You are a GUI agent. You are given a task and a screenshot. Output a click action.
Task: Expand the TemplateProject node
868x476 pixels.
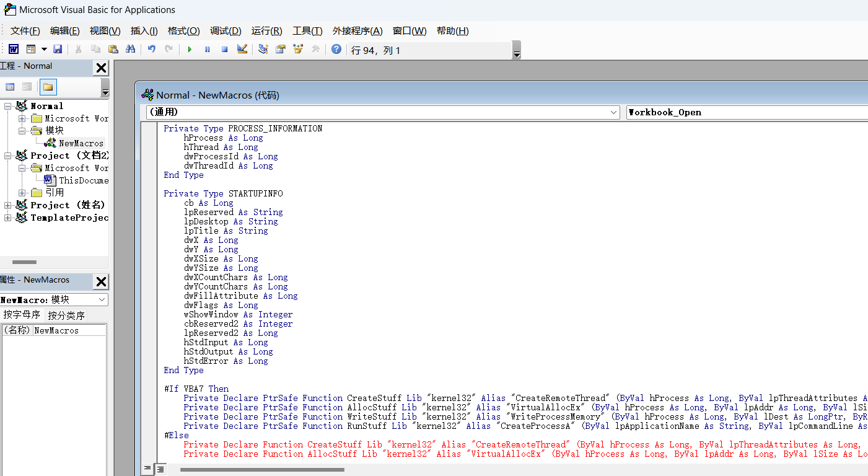click(x=8, y=218)
